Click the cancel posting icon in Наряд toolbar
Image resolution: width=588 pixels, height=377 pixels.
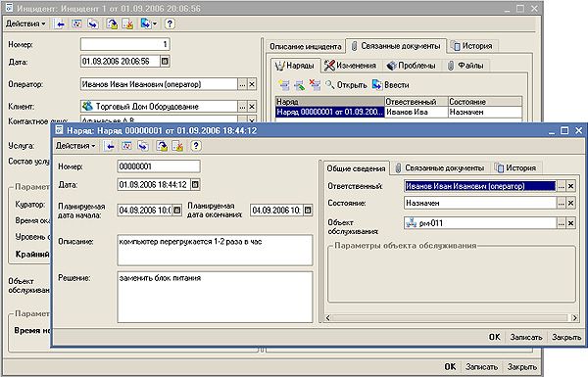point(177,146)
